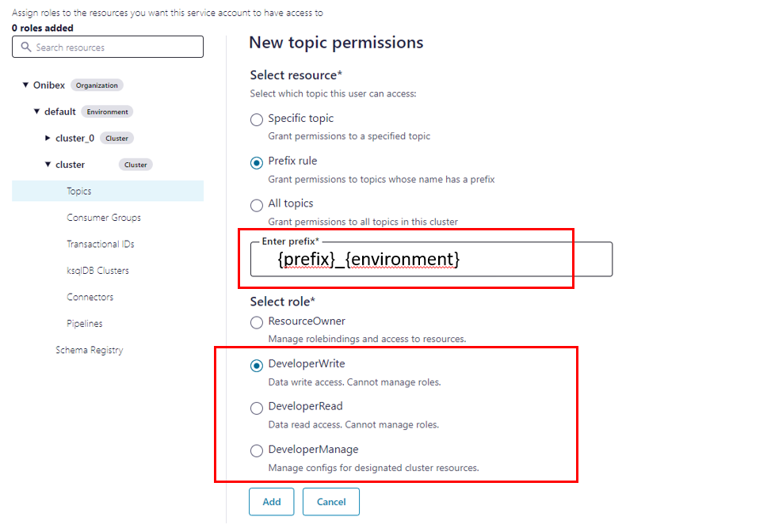The height and width of the screenshot is (532, 771).
Task: Collapse the default environment node
Action: tap(36, 112)
